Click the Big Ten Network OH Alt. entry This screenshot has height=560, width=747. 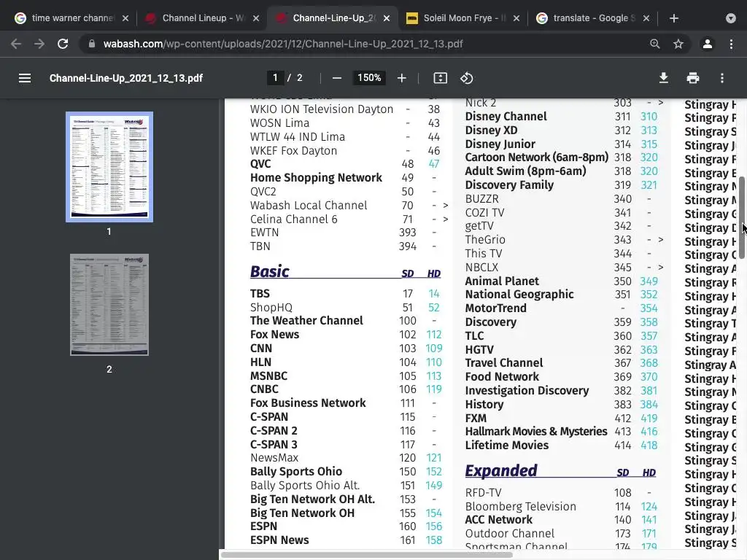point(312,499)
